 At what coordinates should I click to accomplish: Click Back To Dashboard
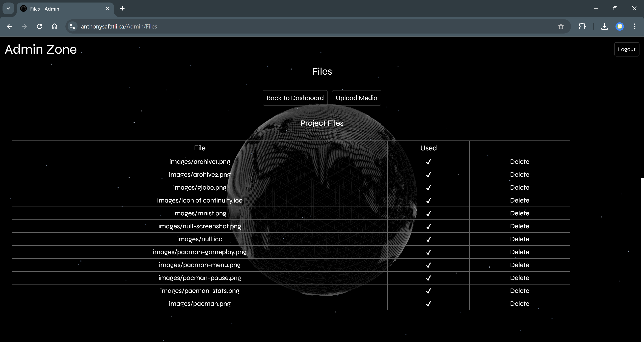pyautogui.click(x=295, y=98)
